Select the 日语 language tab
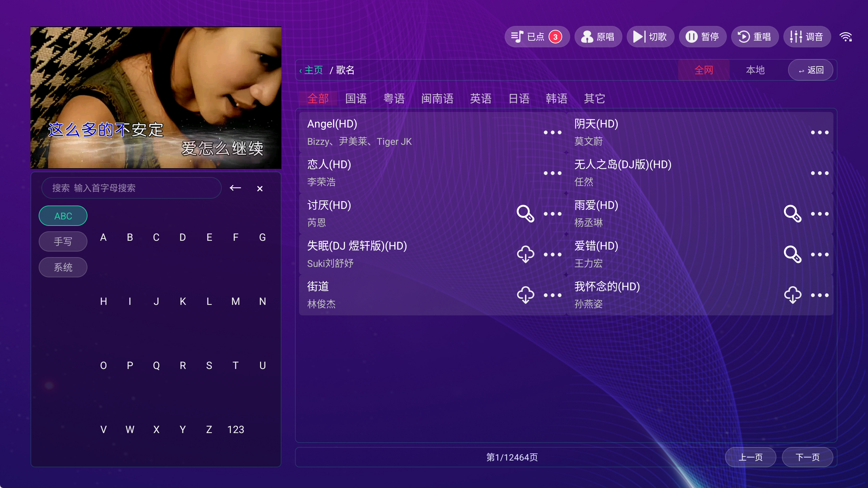868x488 pixels. [x=519, y=99]
